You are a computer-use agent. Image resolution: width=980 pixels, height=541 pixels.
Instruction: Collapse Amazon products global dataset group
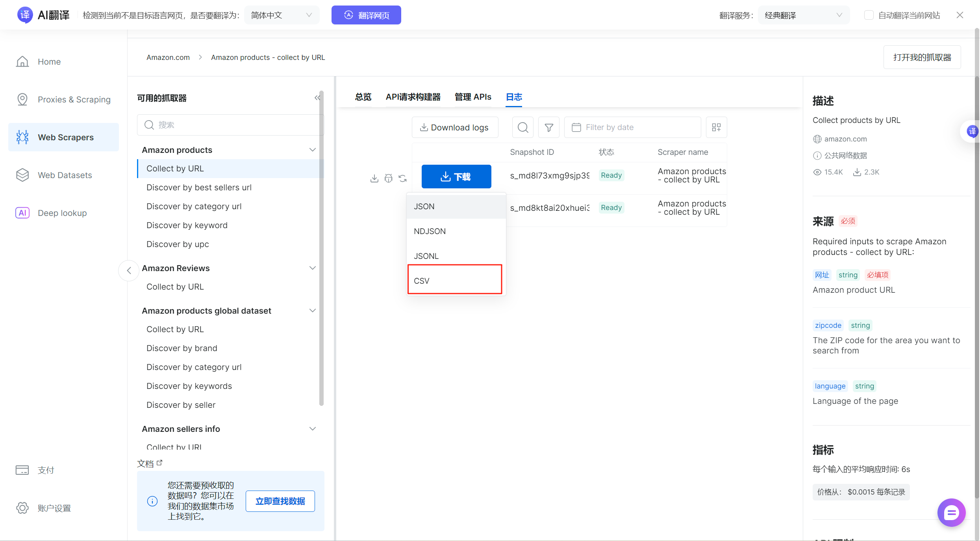coord(313,310)
